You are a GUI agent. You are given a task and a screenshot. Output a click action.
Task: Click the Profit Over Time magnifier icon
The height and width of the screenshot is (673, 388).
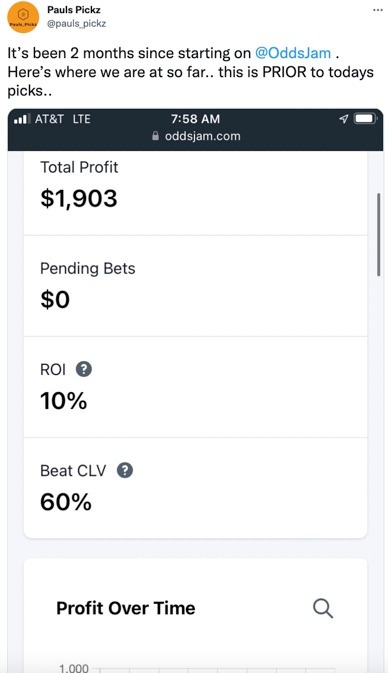323,609
